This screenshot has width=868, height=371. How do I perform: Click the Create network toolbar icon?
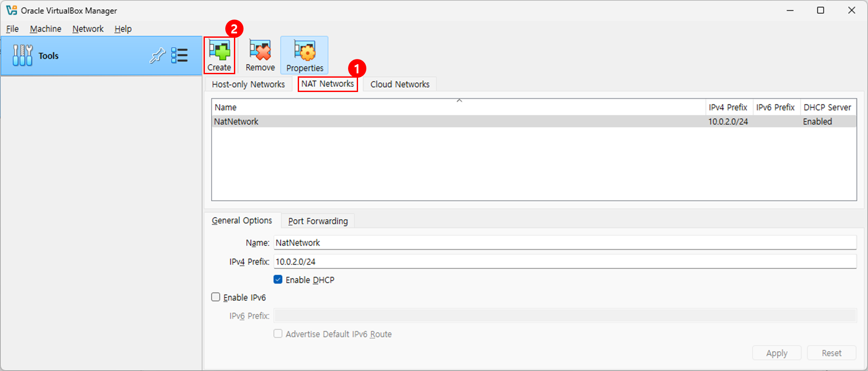tap(219, 56)
